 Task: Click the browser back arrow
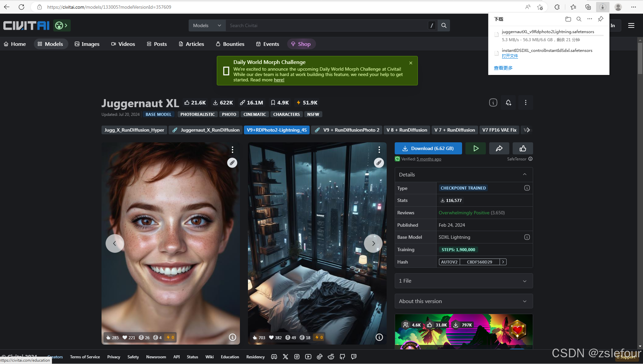click(x=7, y=7)
